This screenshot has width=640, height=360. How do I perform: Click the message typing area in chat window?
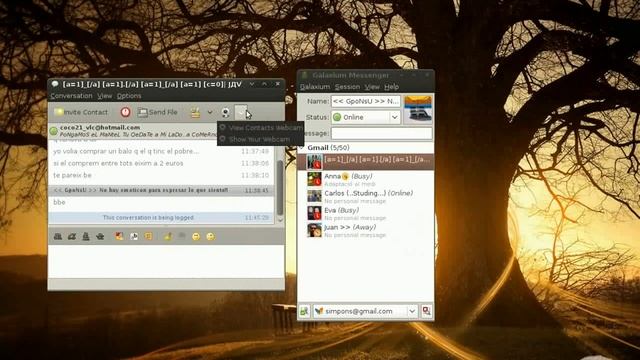coord(166,261)
